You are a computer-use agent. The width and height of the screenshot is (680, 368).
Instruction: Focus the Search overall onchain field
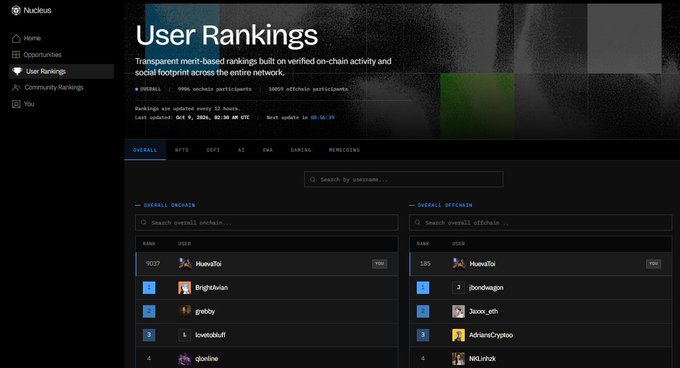(x=267, y=222)
